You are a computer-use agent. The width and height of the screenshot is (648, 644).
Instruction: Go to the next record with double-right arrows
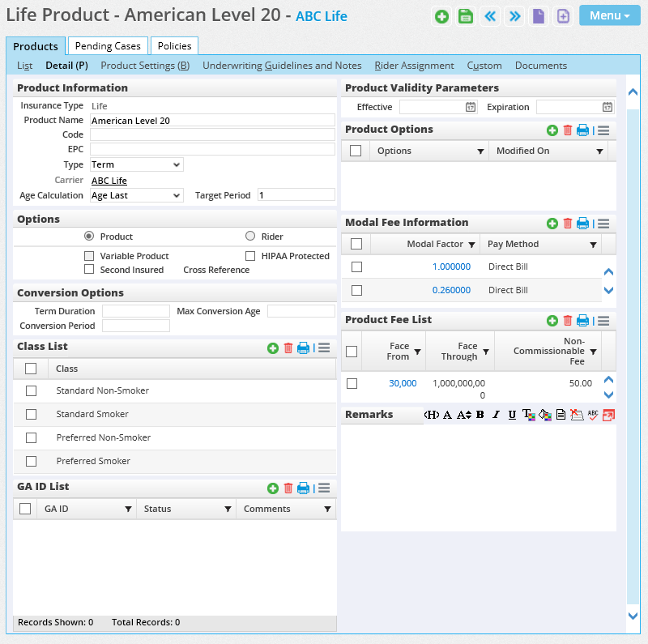click(x=514, y=16)
